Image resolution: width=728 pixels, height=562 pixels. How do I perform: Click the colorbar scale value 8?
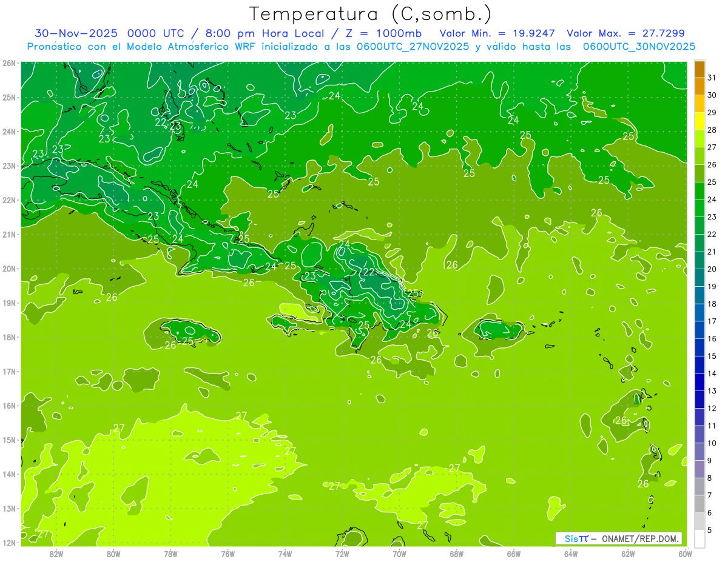710,478
